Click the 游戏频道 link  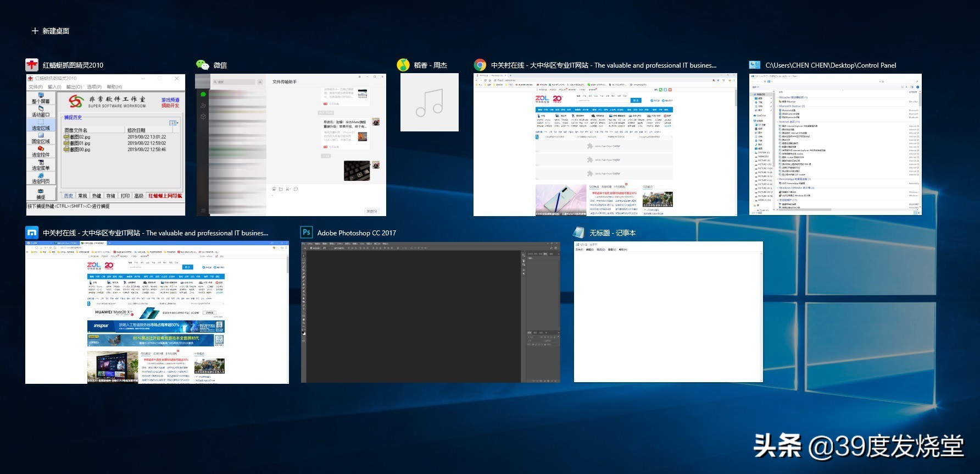(x=170, y=100)
